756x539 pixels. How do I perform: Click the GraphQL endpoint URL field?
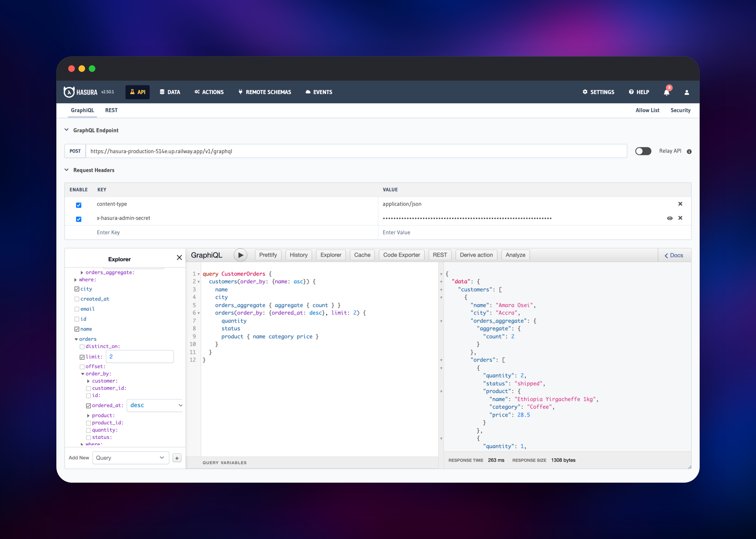coord(357,151)
